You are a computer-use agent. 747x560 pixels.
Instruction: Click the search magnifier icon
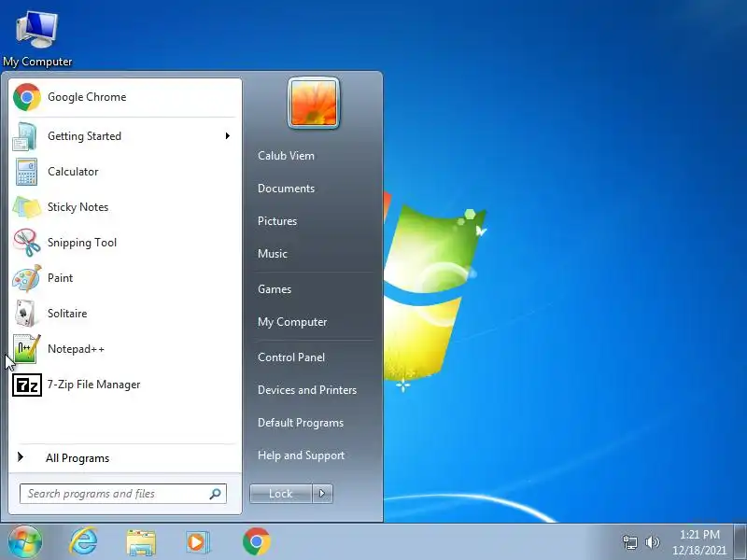(216, 494)
